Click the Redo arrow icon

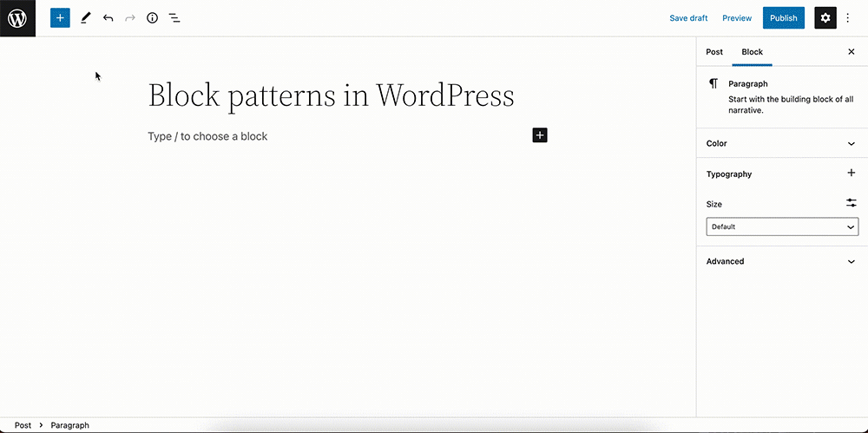point(130,18)
